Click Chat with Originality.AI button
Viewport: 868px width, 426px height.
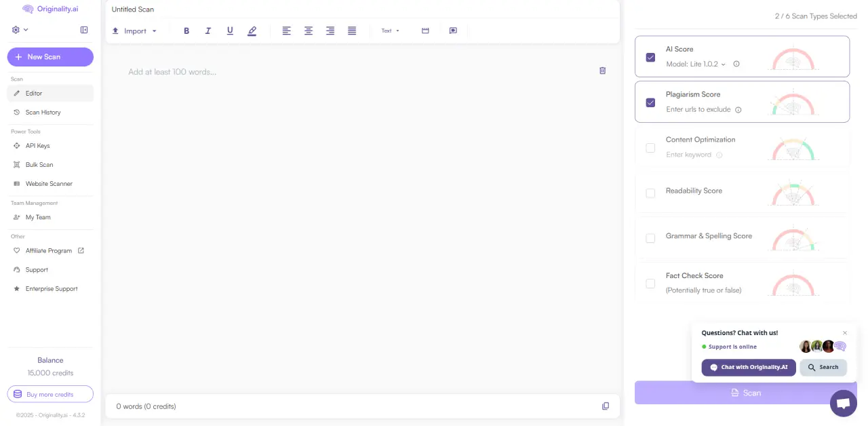749,367
